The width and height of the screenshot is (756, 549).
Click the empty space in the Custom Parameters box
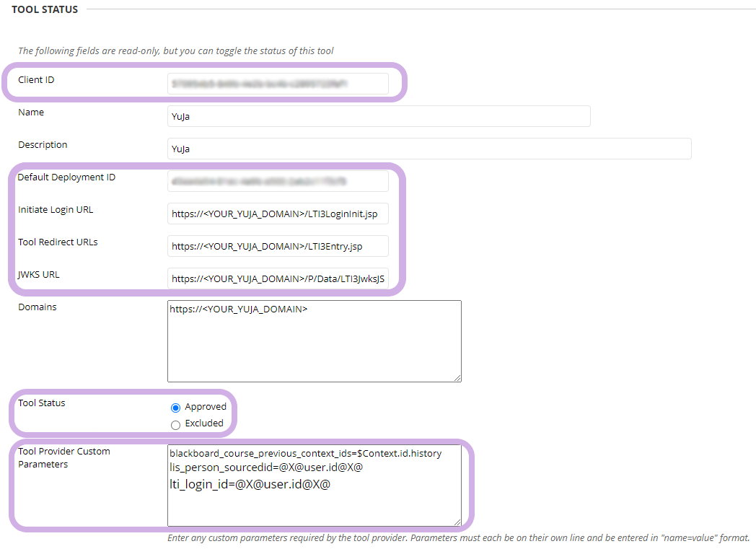click(x=314, y=509)
